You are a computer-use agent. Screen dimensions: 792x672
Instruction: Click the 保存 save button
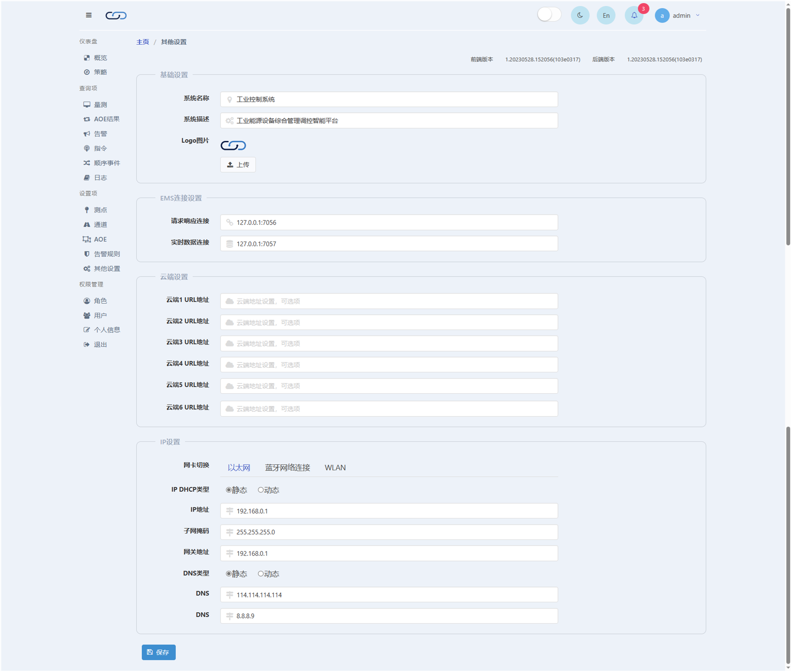(158, 652)
